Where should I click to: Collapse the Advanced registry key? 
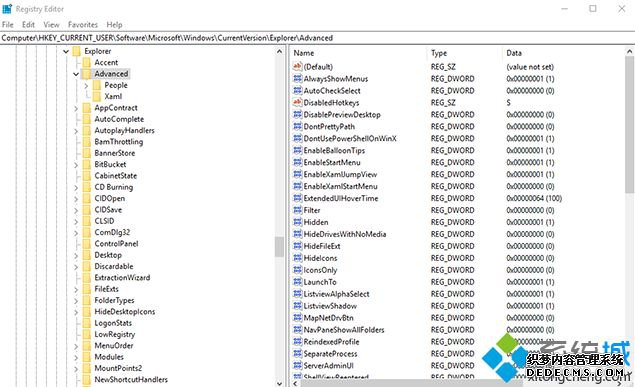click(76, 74)
